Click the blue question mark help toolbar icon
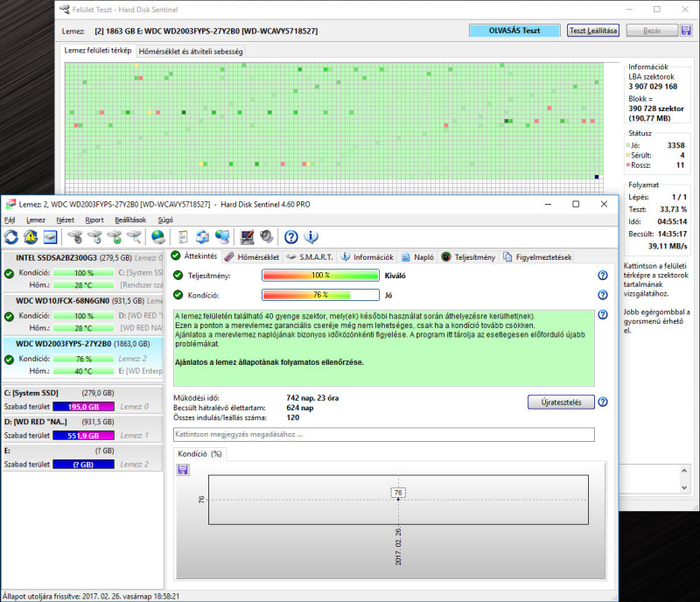 [291, 237]
